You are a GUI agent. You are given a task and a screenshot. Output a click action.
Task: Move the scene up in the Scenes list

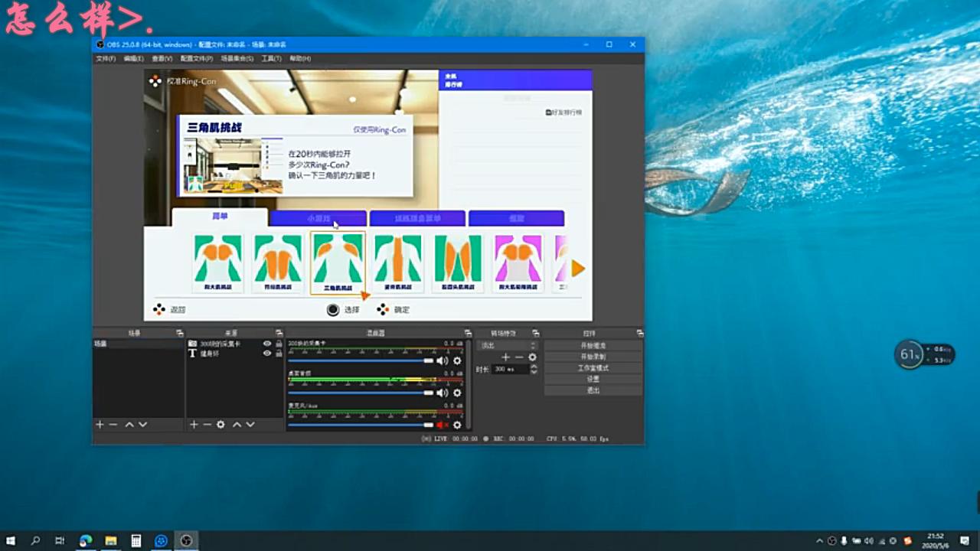(x=129, y=424)
